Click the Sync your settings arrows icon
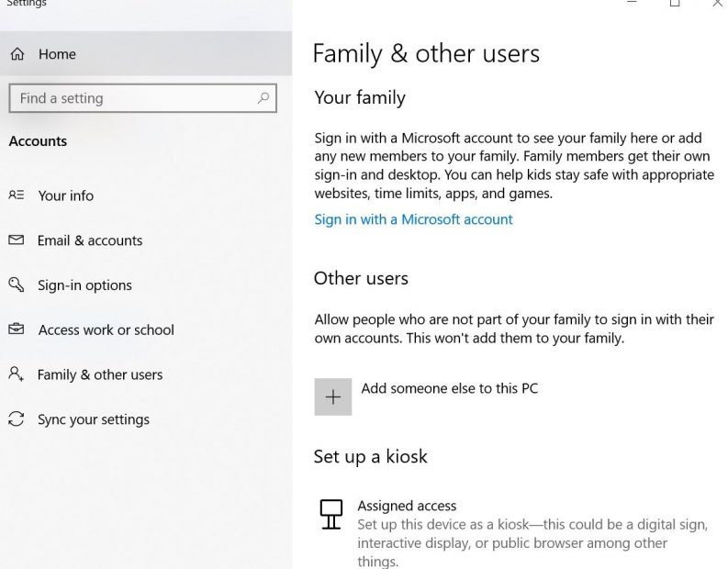 coord(17,418)
